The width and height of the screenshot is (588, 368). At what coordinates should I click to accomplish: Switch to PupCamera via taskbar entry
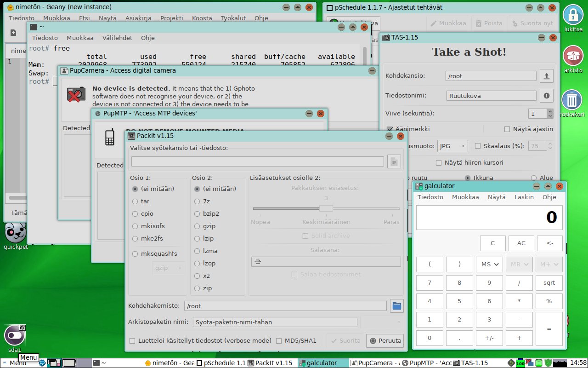(375, 363)
